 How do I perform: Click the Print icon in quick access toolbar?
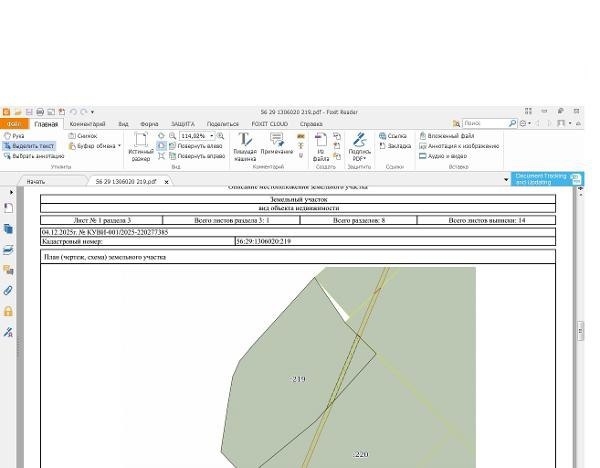(40, 112)
